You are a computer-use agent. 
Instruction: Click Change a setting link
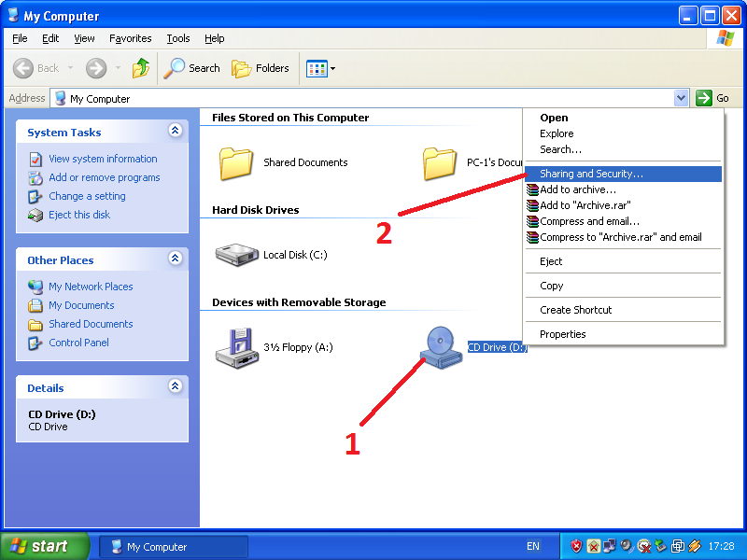[x=87, y=196]
